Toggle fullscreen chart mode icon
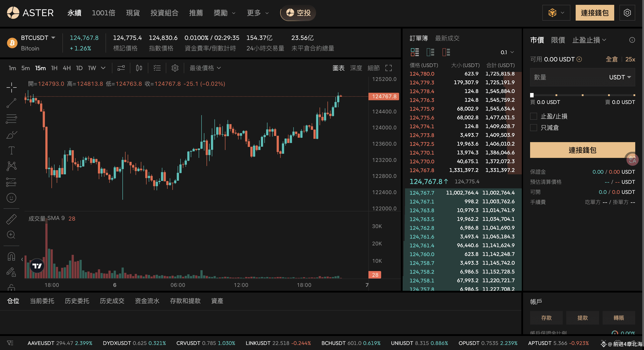Viewport: 644px width, 350px height. point(389,68)
